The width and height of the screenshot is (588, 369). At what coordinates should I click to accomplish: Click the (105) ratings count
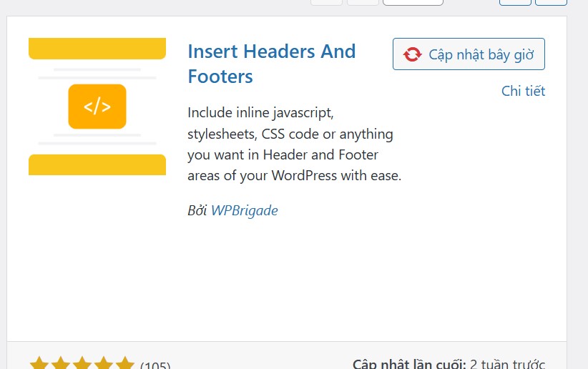tap(155, 365)
